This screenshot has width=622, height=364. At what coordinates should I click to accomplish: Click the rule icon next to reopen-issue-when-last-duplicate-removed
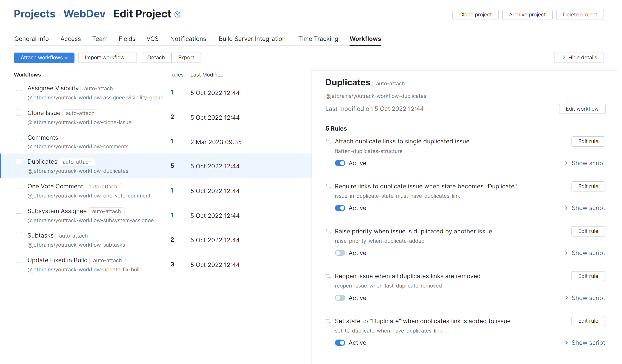pyautogui.click(x=328, y=276)
